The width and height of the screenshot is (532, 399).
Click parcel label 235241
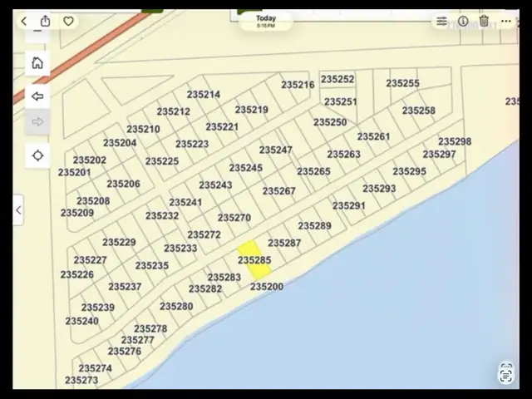[x=185, y=202]
